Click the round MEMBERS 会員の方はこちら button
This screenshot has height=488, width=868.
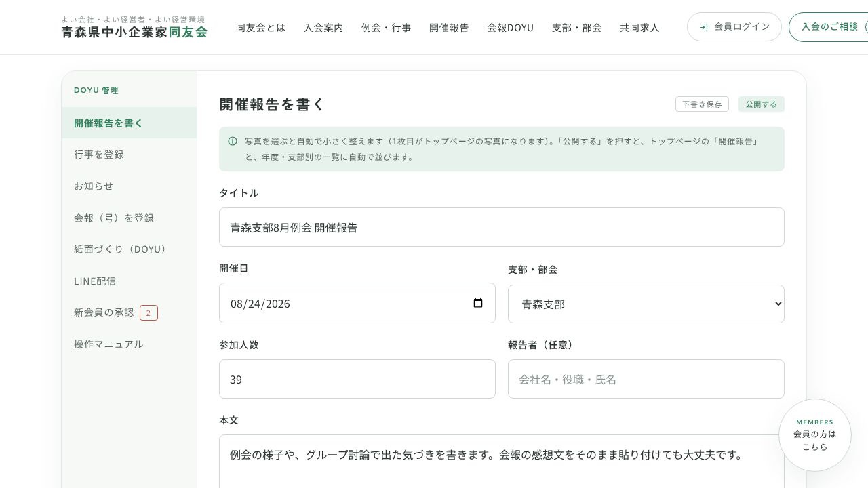click(815, 435)
